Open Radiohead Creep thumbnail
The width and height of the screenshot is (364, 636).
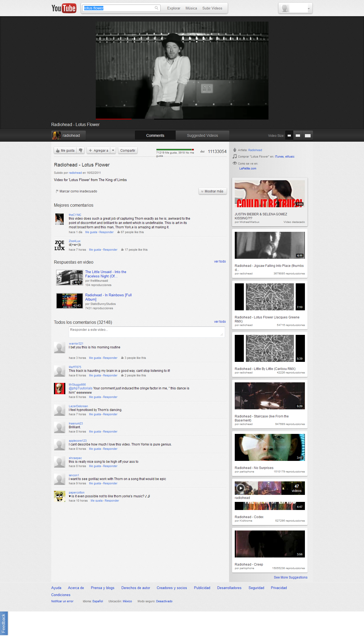(270, 544)
